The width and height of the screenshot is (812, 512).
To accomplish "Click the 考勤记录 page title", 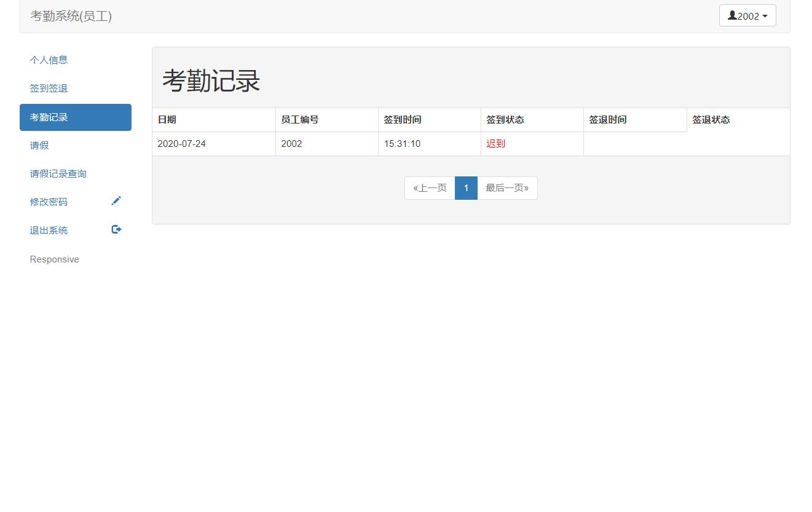I will (x=211, y=80).
